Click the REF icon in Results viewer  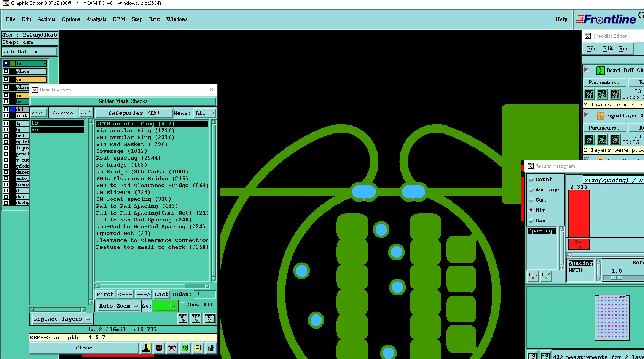[196, 319]
